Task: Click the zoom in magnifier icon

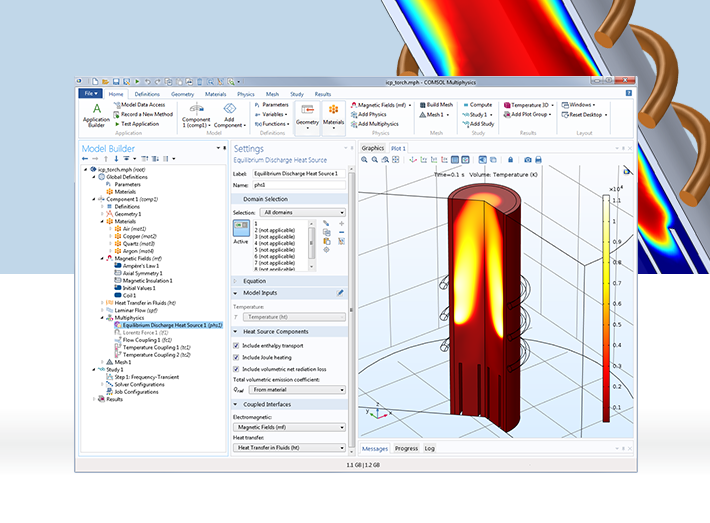Action: [x=366, y=159]
